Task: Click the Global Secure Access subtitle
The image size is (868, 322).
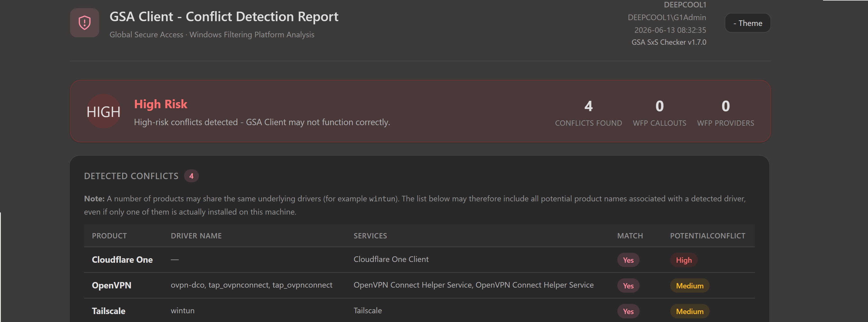Action: point(212,35)
